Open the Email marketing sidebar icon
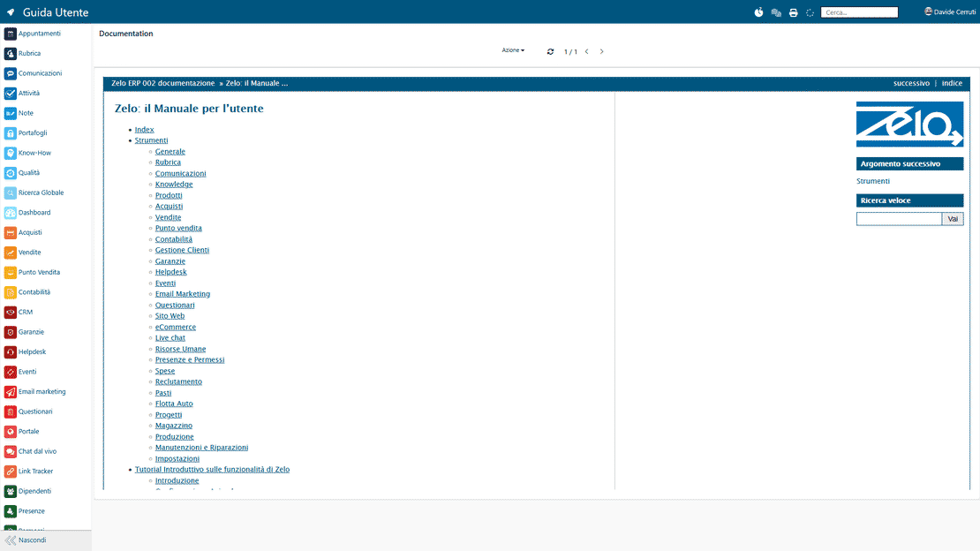The image size is (980, 551). (x=10, y=391)
